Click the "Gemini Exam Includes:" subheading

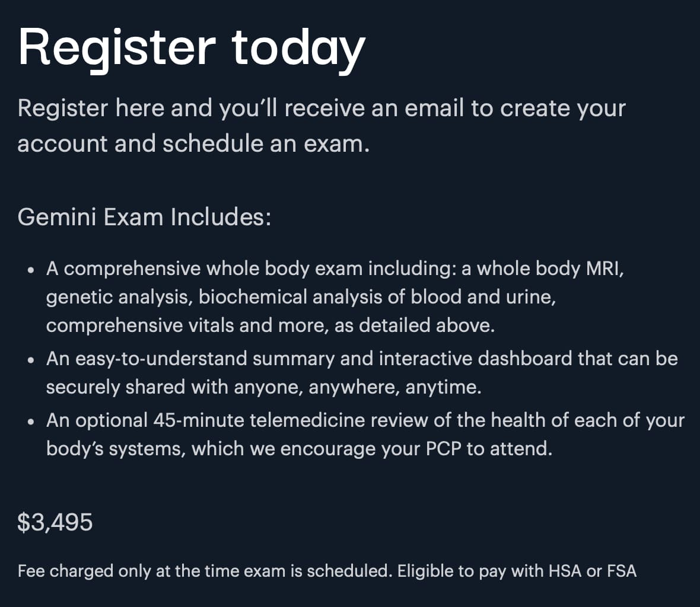(144, 218)
